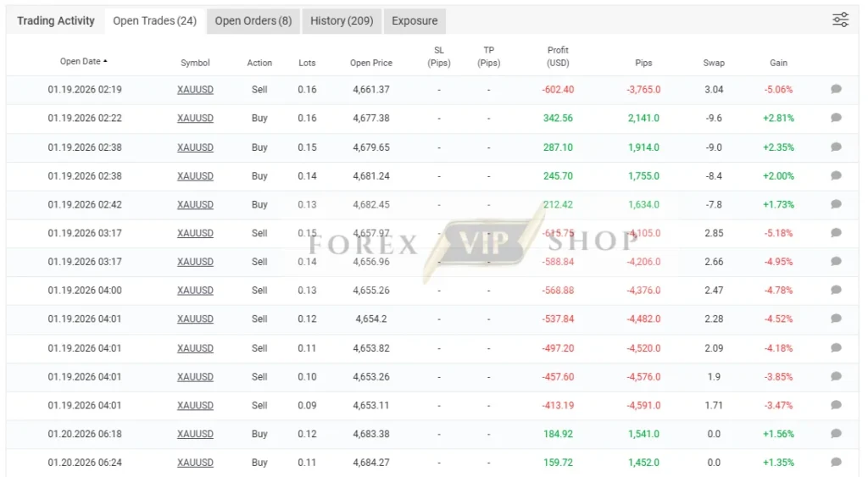The width and height of the screenshot is (868, 477).
Task: Select profit value -457.60
Action: click(x=558, y=377)
